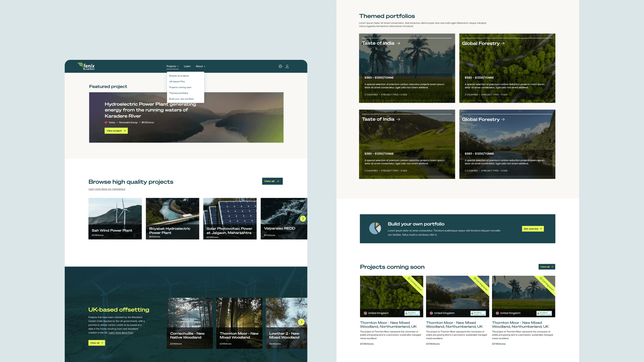Click the Woodland Carbon badge on the first coming soon card
Viewport: 644px width, 362px height.
412,313
